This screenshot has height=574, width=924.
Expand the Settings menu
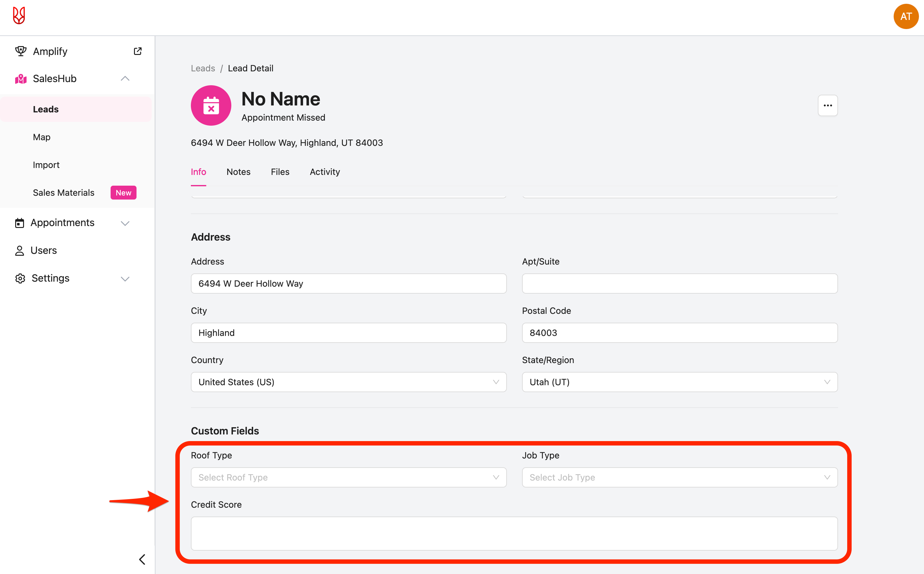coord(125,279)
